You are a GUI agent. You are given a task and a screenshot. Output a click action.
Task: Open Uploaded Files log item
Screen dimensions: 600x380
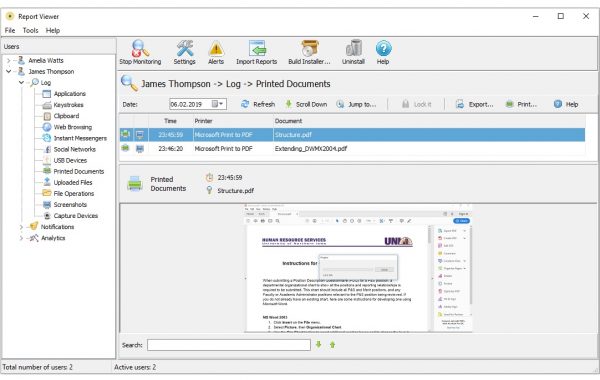(73, 183)
